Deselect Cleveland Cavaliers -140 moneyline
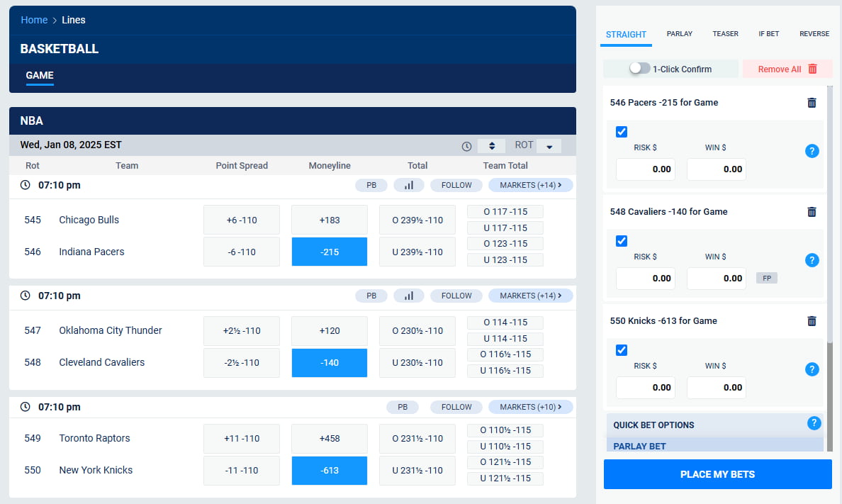Screen dimensions: 842x504 [x=329, y=363]
